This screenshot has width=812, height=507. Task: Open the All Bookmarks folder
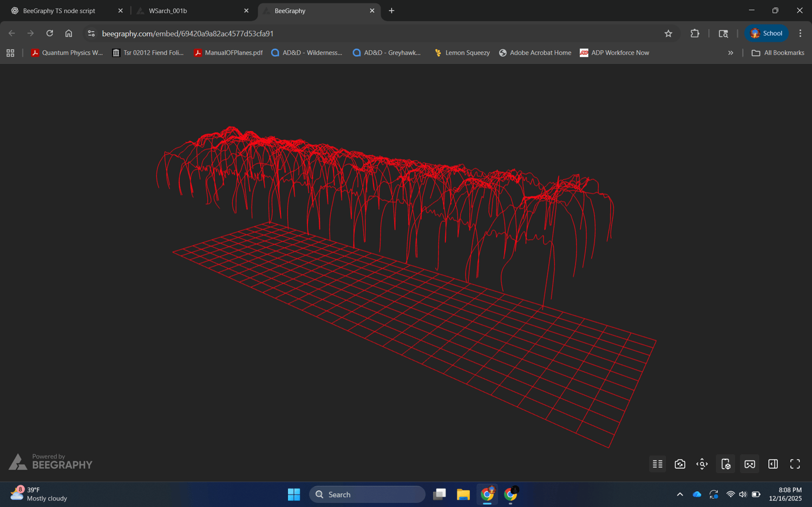(778, 53)
